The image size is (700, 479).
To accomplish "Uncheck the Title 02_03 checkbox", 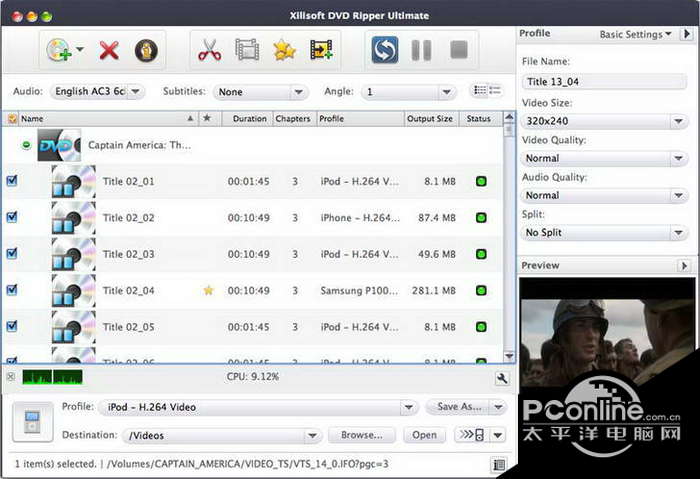I will pos(12,254).
